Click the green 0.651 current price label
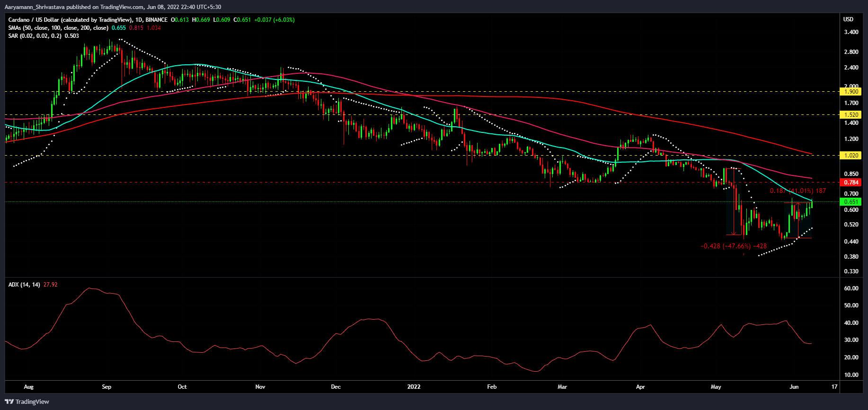This screenshot has height=410, width=868. (x=851, y=202)
